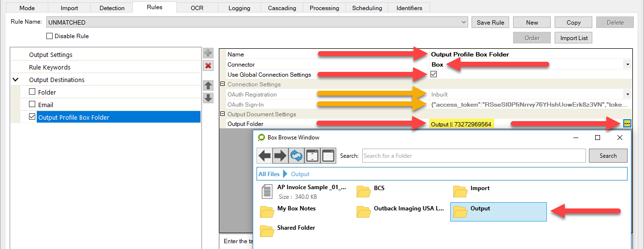This screenshot has width=644, height=249.
Task: Move the output destination down
Action: [208, 98]
